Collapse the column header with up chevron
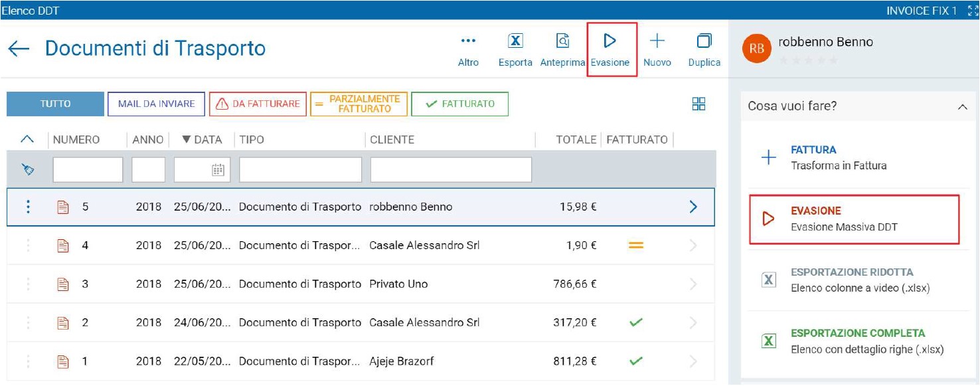Screen dimensions: 980x386 27,140
